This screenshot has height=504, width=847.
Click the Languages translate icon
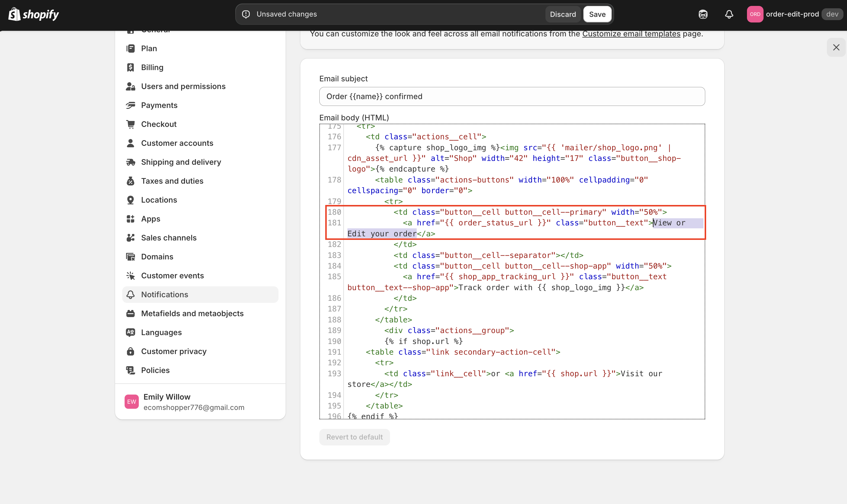(131, 332)
